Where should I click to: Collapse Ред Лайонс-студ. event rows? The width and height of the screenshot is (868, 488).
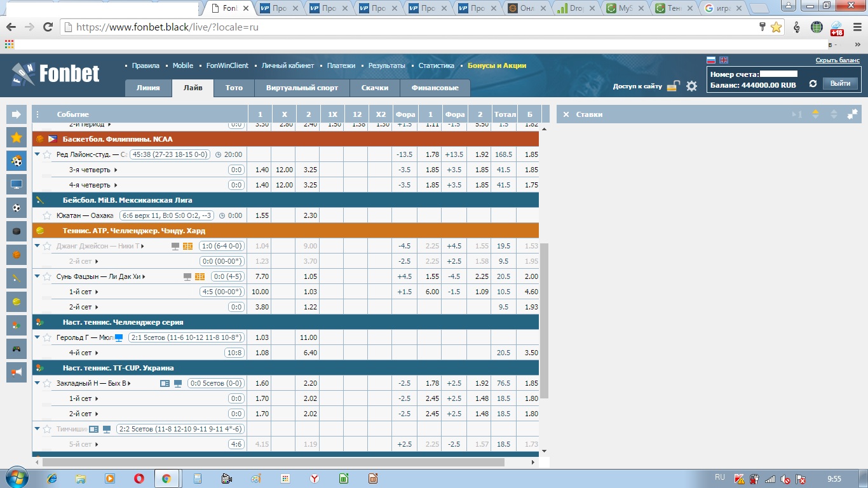tap(37, 154)
